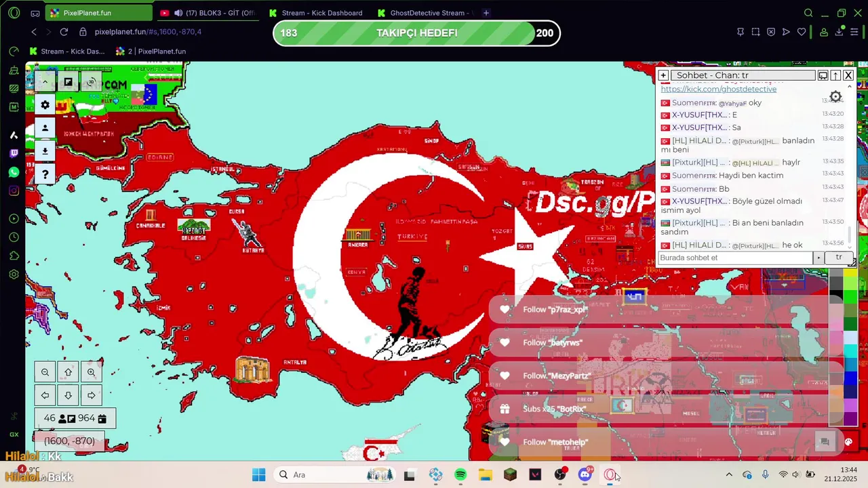Take a snapshot with the toolbar capture icon
Viewport: 868px width, 488px height.
(x=755, y=32)
